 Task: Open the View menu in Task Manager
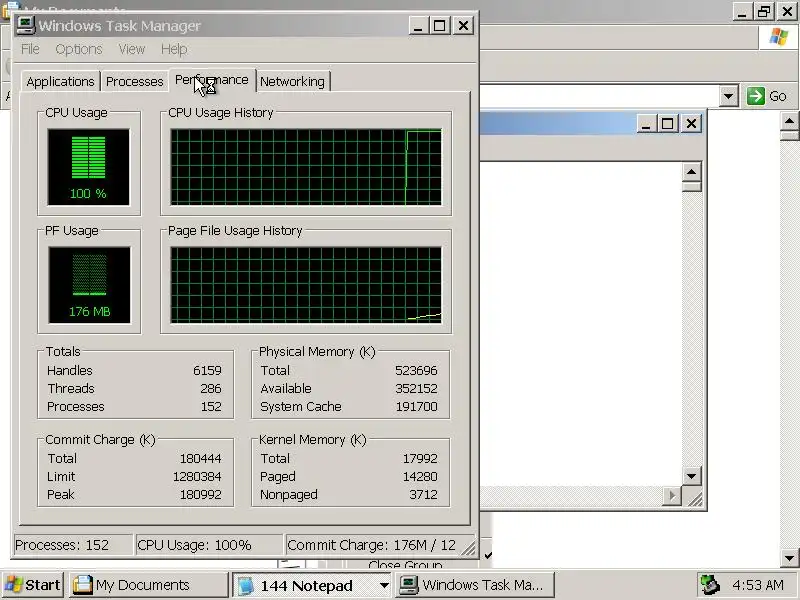(132, 49)
